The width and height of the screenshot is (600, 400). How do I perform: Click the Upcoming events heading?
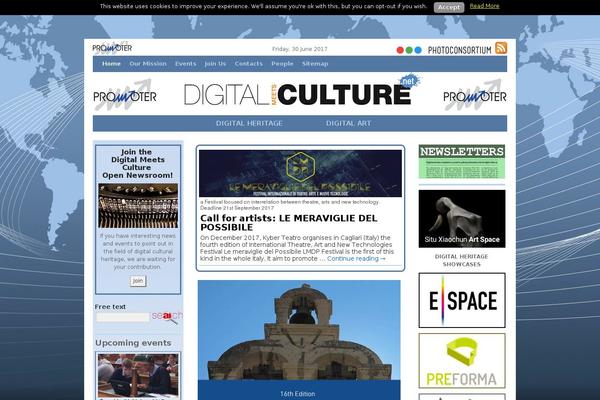[x=133, y=343]
